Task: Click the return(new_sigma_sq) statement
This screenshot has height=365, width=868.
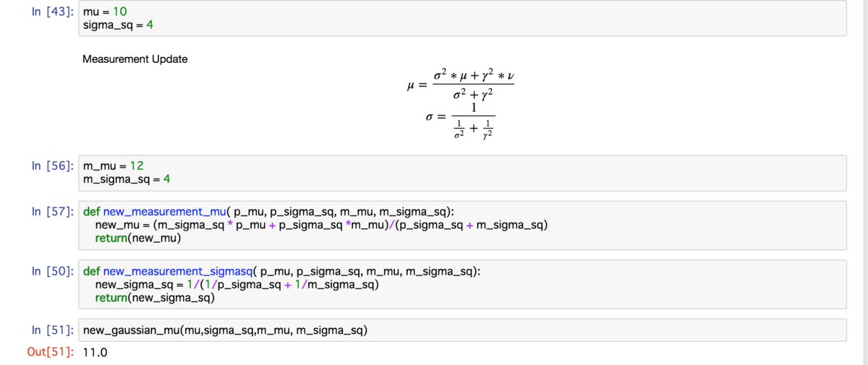Action: [150, 298]
